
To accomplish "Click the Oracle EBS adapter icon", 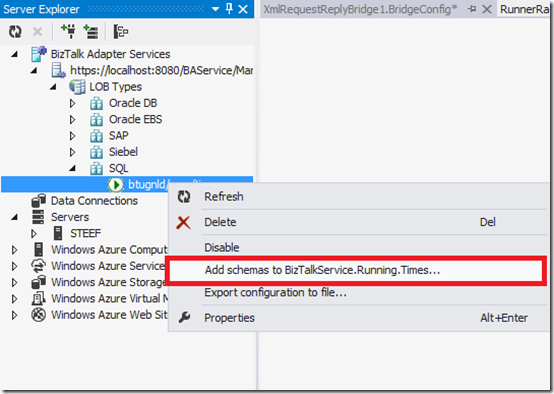I will (96, 120).
